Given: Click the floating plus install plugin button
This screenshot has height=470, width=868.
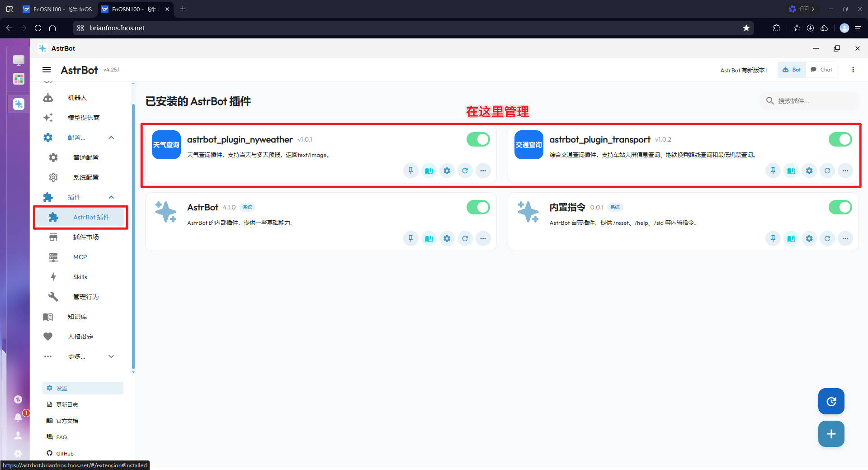Looking at the screenshot, I should 831,434.
